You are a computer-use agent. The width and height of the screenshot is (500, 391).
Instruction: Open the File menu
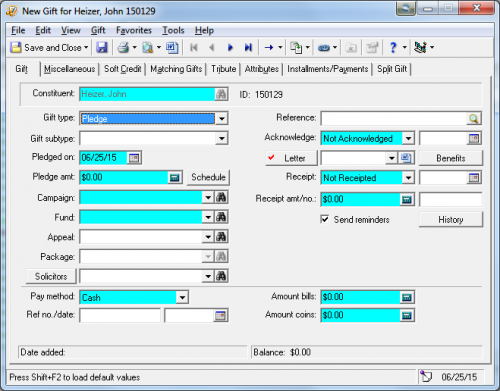tap(18, 30)
